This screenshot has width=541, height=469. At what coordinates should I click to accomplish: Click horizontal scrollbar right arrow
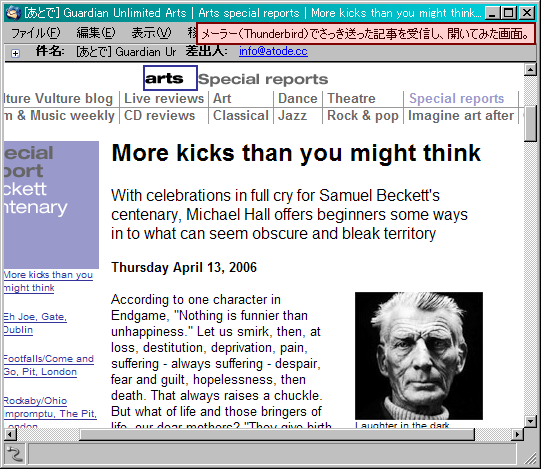517,434
